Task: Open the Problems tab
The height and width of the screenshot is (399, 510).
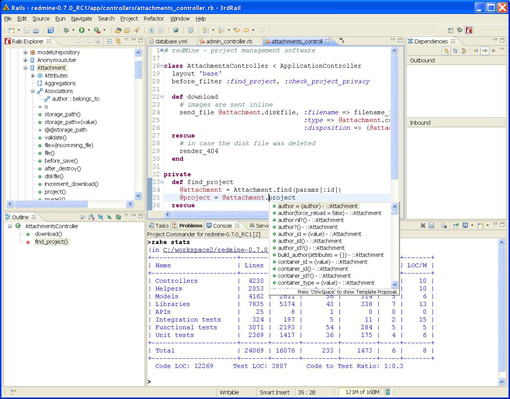Action: pos(188,226)
